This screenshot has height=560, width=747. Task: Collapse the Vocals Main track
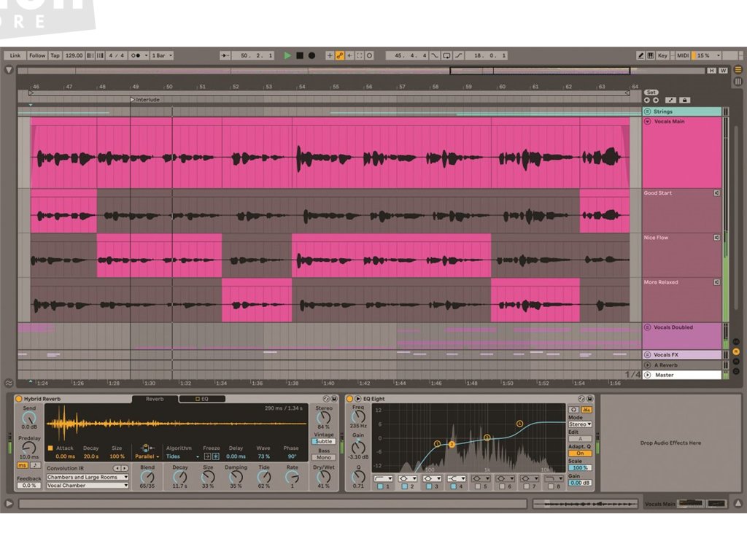tap(647, 122)
